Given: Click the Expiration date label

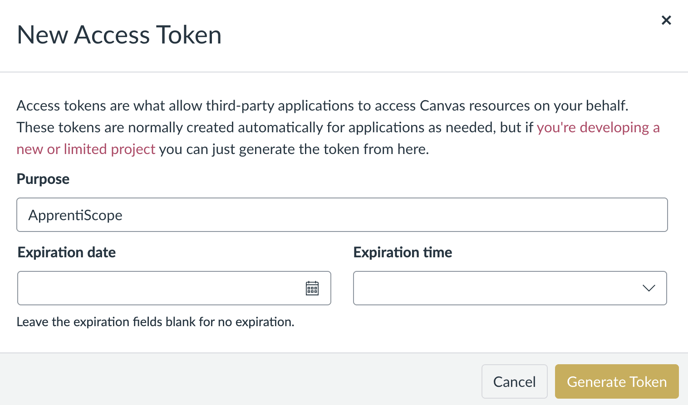Looking at the screenshot, I should [x=67, y=252].
